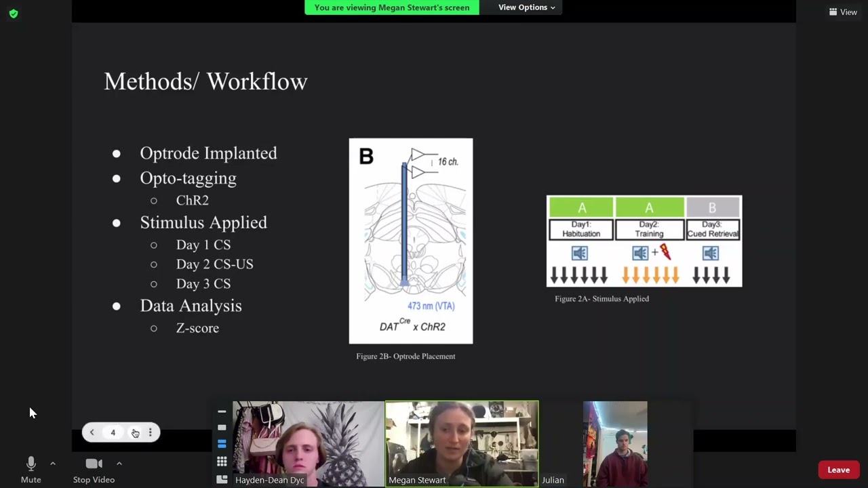Viewport: 868px width, 488px height.
Task: Click the 'Stop Video' label
Action: coord(94,480)
